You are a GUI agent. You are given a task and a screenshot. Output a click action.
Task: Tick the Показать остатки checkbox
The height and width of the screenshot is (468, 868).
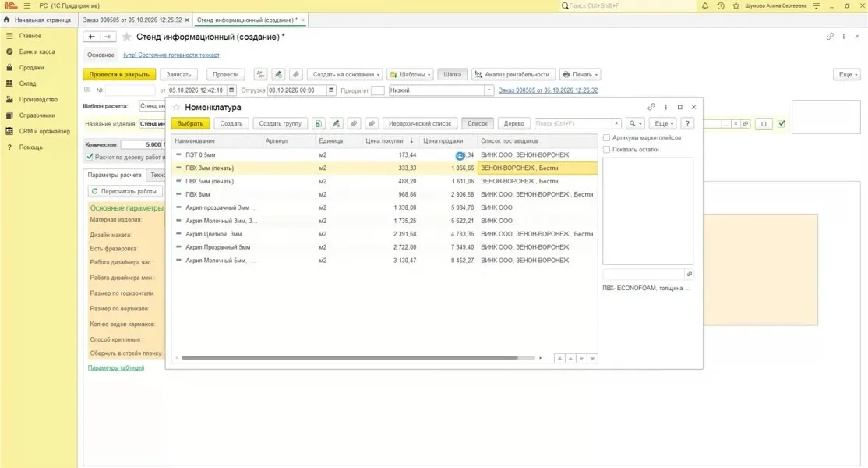click(x=607, y=150)
